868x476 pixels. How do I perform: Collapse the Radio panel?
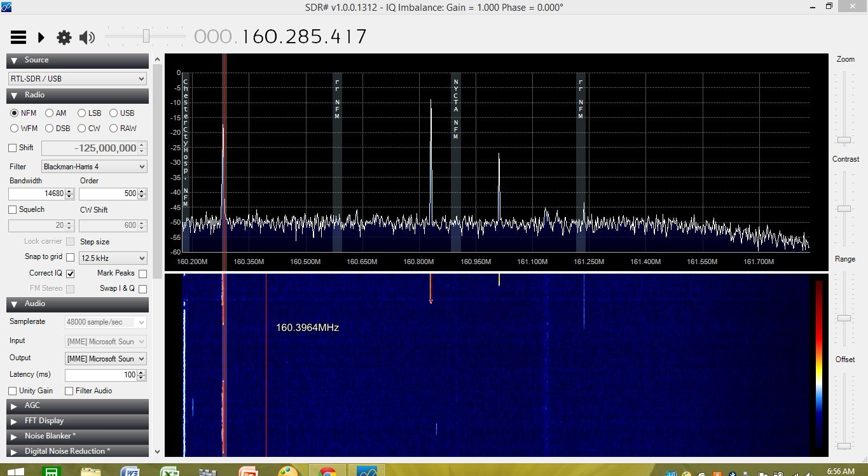78,95
